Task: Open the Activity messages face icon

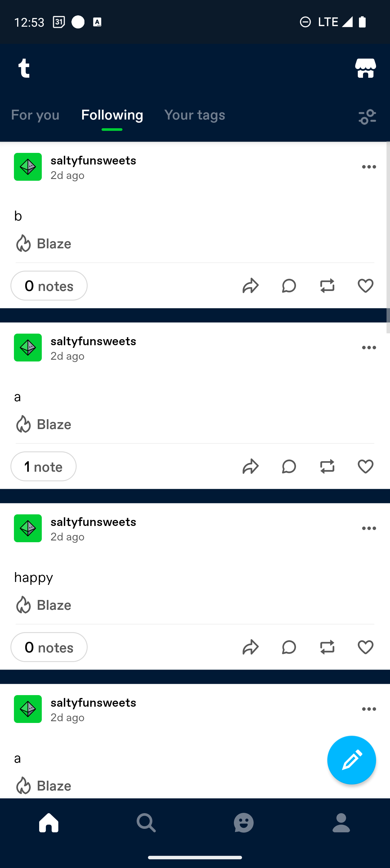Action: coord(244,822)
